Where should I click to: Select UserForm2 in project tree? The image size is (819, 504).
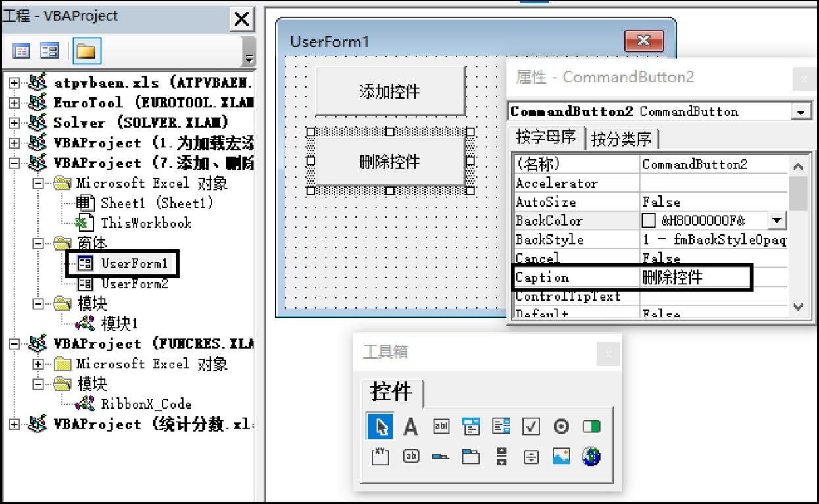[134, 284]
